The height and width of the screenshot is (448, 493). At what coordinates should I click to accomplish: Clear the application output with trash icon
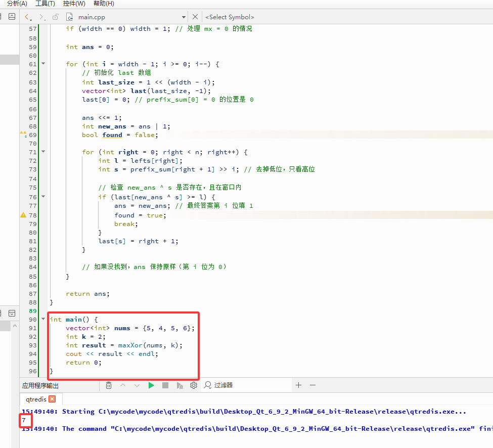point(109,385)
